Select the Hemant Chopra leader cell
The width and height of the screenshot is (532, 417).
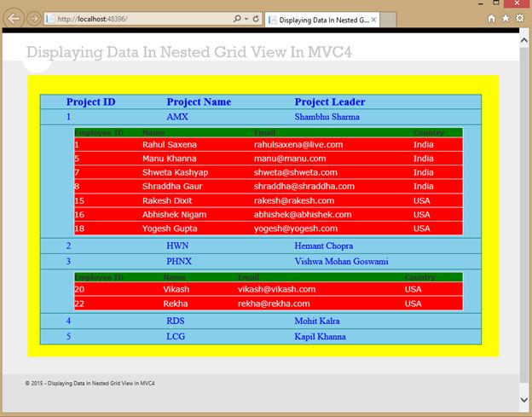(x=324, y=246)
